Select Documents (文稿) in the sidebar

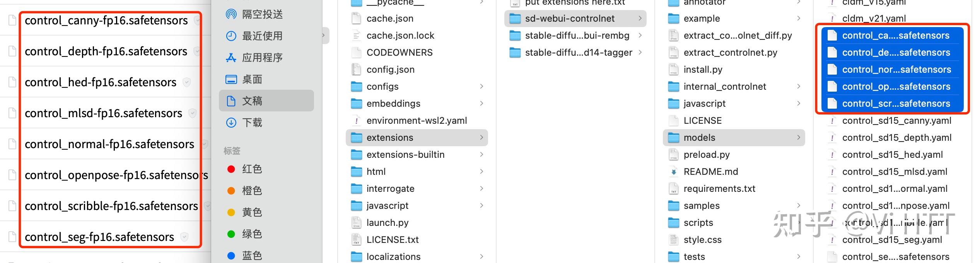pyautogui.click(x=252, y=101)
